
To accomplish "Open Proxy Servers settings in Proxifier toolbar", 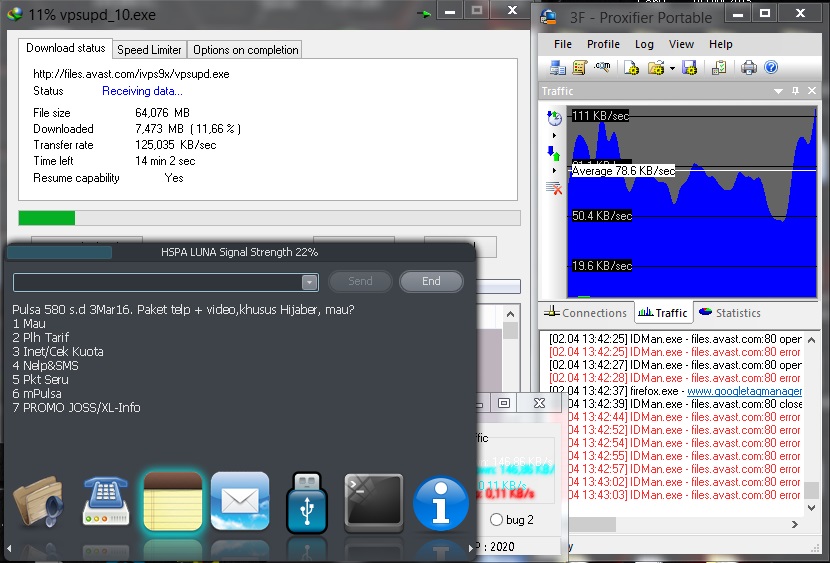I will click(x=557, y=68).
